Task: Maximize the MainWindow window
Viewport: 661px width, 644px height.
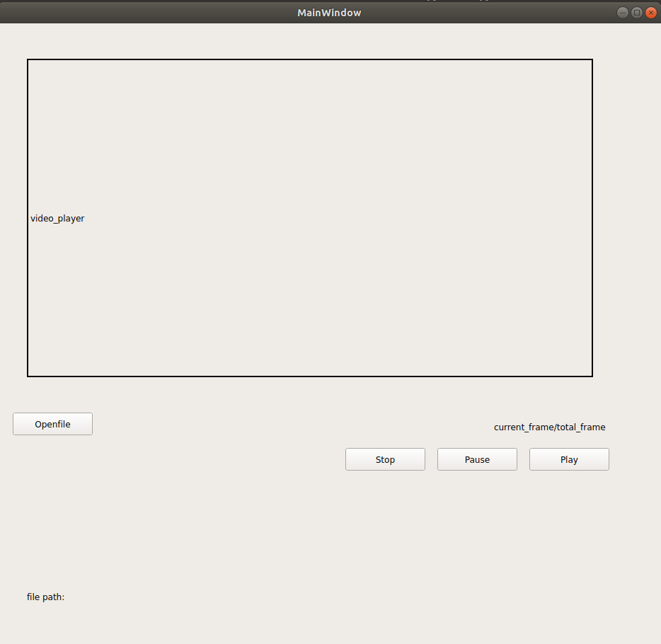Action: click(x=636, y=13)
